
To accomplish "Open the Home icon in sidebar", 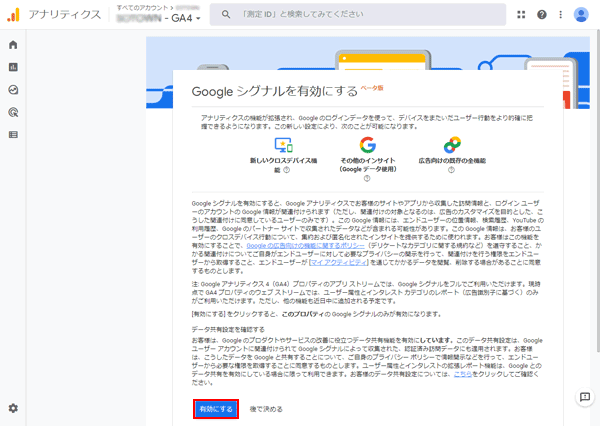I will tap(13, 45).
